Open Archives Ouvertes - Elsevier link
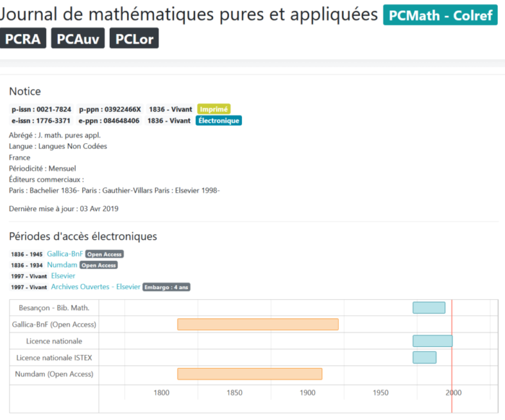Viewport: 505px width, 420px height. (x=95, y=287)
